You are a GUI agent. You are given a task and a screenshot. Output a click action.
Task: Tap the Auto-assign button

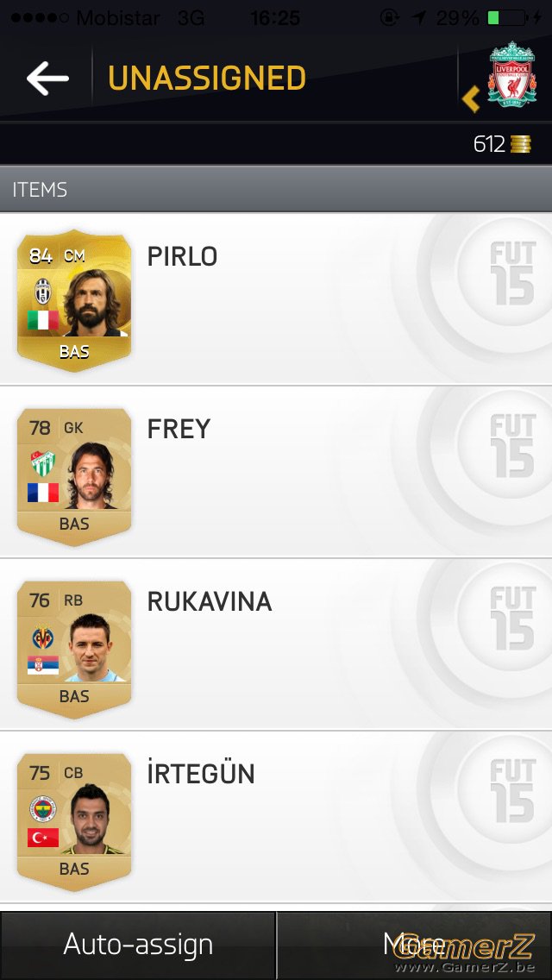coord(137,945)
